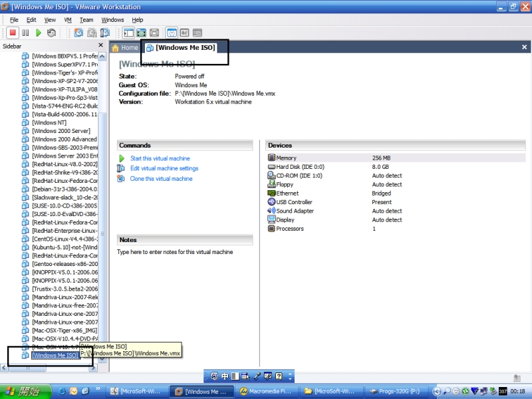This screenshot has height=399, width=532.
Task: Select [Trustix-3.0.5.beta2-2006 in sidebar
Action: pyautogui.click(x=65, y=289)
